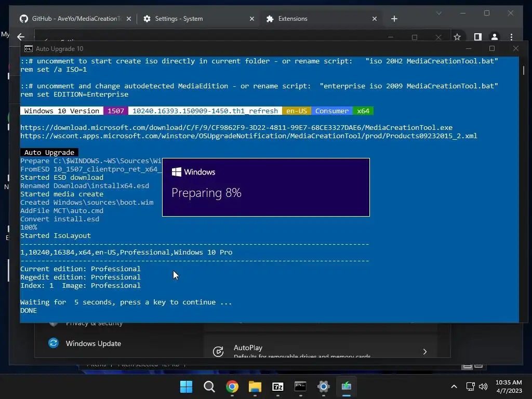Click the Windows logo in setup dialog
The width and height of the screenshot is (532, 399).
tap(177, 172)
